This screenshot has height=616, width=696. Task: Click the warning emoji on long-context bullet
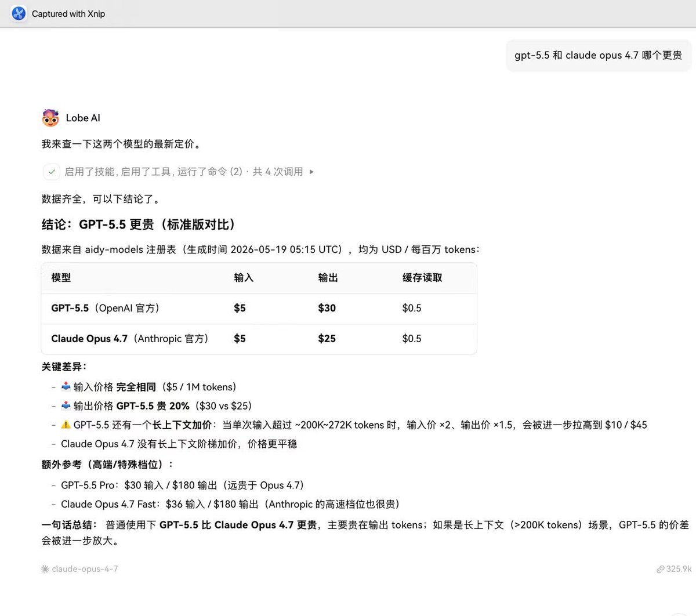click(x=66, y=425)
